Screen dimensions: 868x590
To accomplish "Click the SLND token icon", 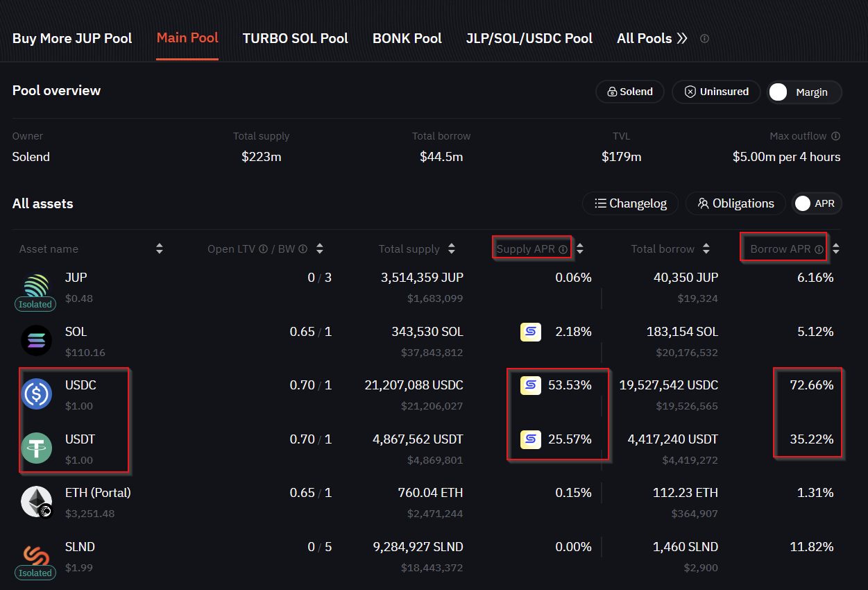I will click(x=36, y=555).
